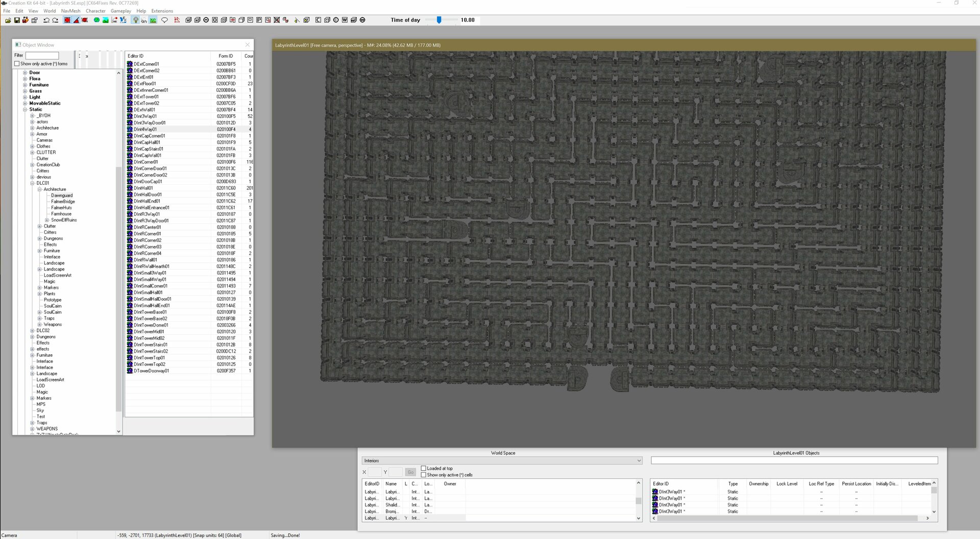Click the X coordinate field

coord(375,472)
